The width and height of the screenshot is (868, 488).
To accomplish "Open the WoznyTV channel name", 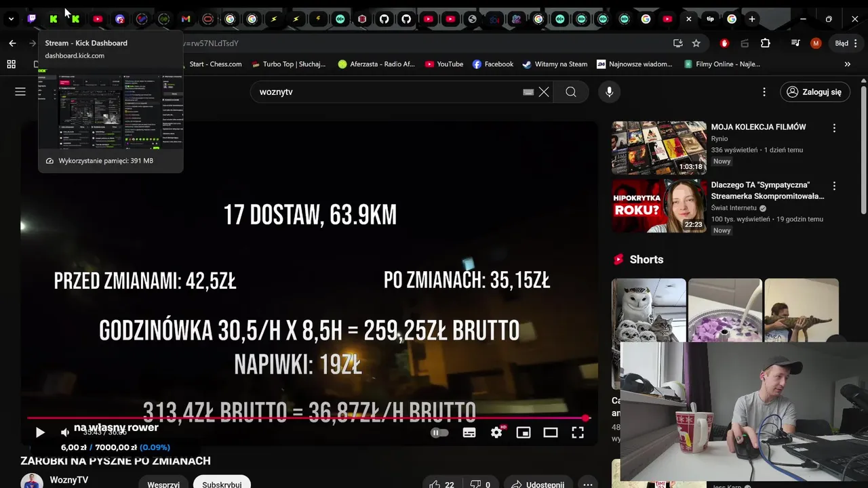I will click(x=69, y=480).
